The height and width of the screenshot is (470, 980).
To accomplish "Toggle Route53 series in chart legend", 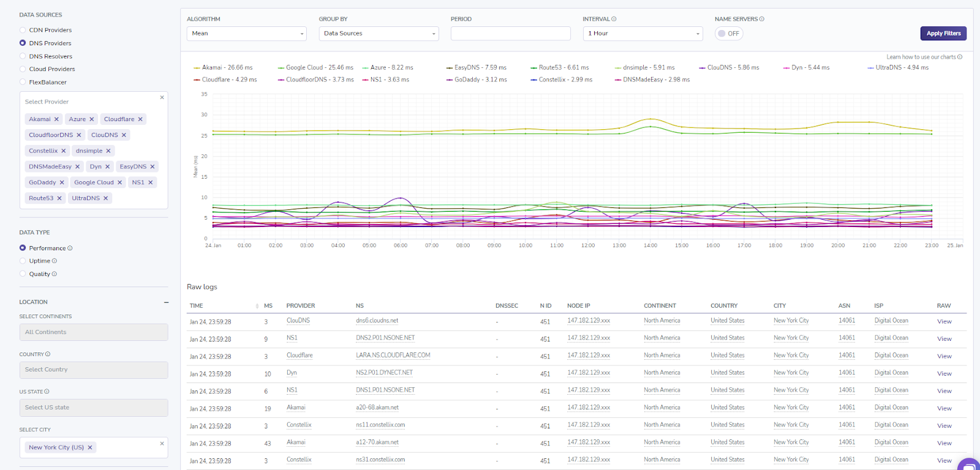I will [560, 67].
